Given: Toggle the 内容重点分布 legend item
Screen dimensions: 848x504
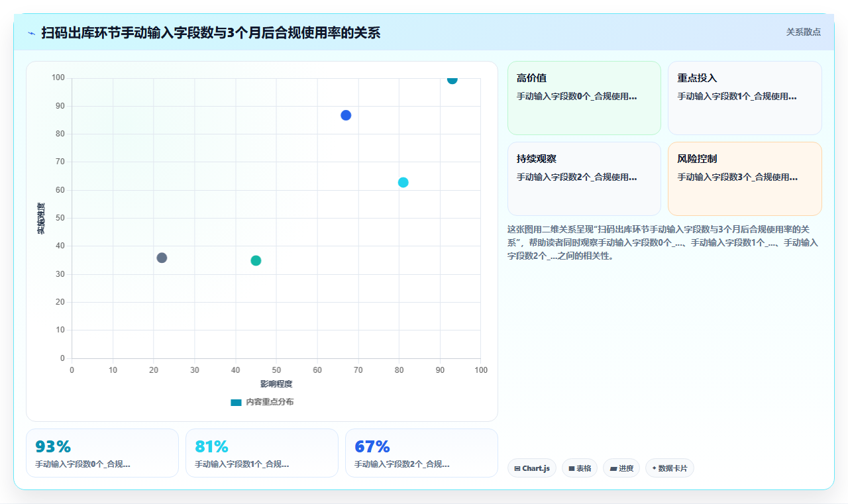Looking at the screenshot, I should [x=262, y=402].
